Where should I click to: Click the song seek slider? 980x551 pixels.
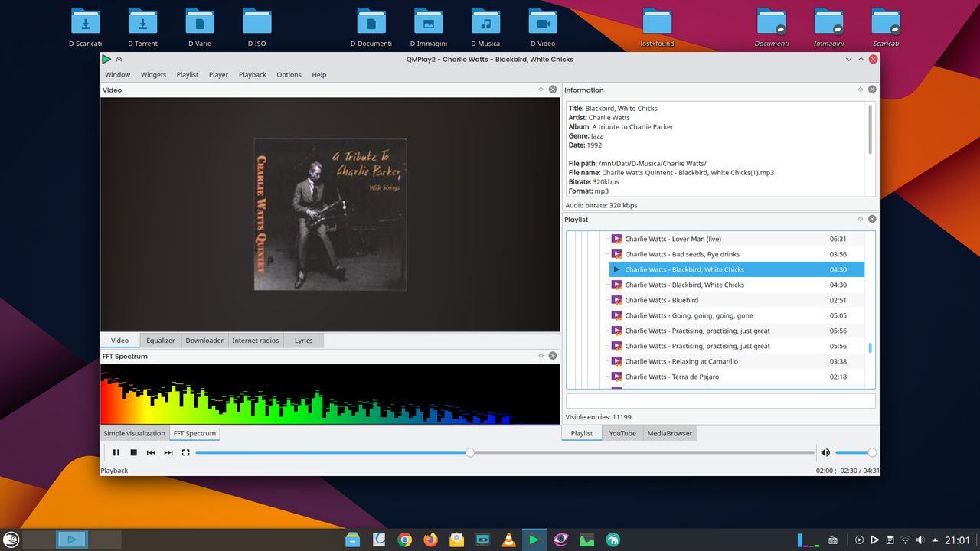(505, 452)
